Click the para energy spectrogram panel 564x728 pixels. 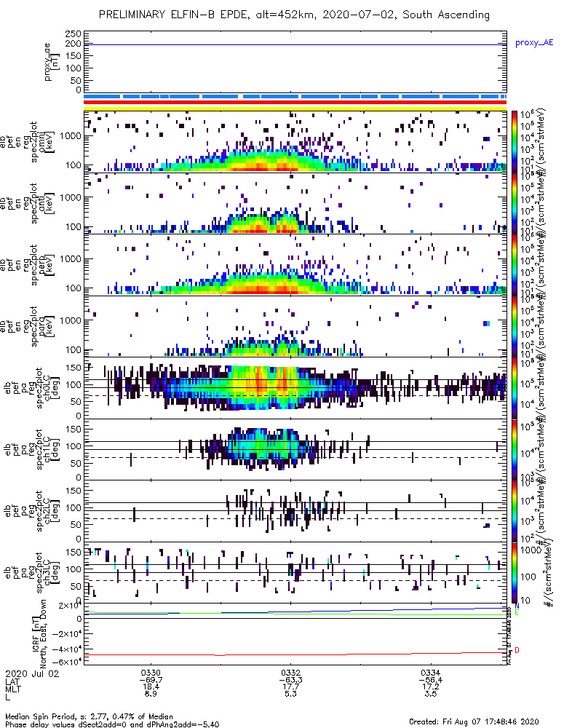(295, 326)
